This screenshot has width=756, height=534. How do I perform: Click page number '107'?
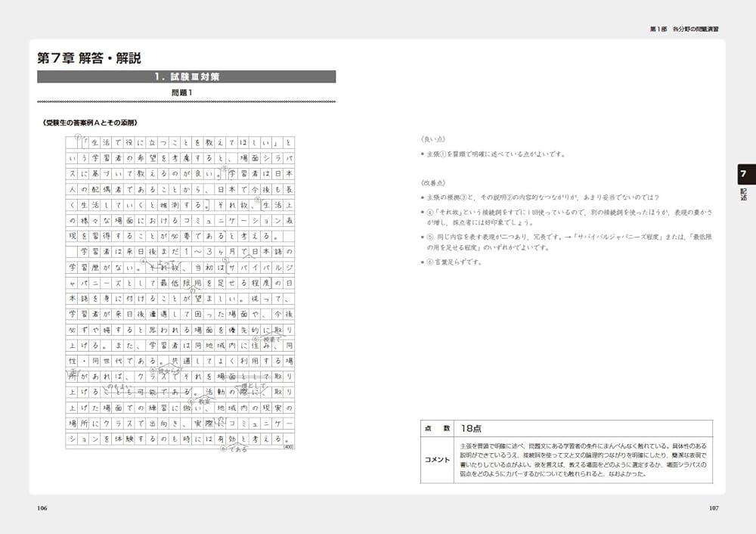point(714,508)
